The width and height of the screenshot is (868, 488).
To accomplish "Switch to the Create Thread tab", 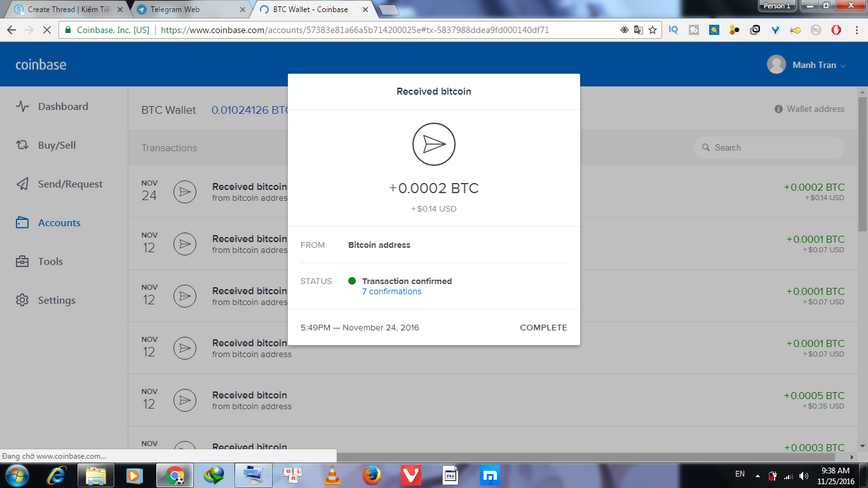I will [x=67, y=10].
